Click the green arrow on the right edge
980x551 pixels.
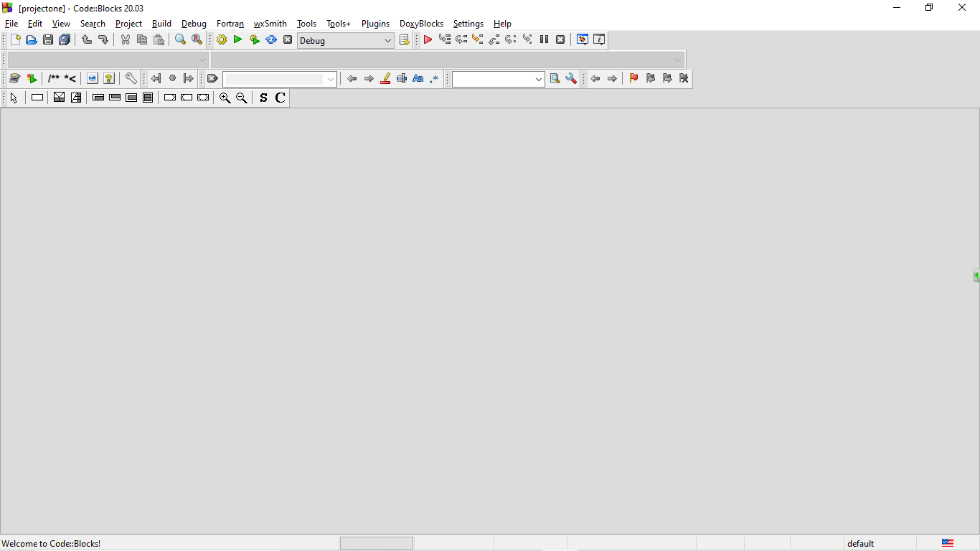click(976, 275)
